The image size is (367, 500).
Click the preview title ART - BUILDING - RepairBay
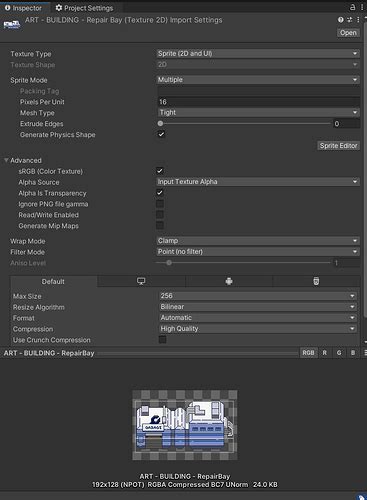coord(49,353)
